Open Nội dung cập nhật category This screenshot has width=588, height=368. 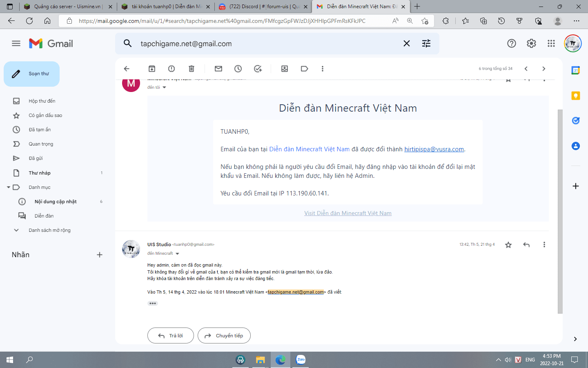click(56, 202)
